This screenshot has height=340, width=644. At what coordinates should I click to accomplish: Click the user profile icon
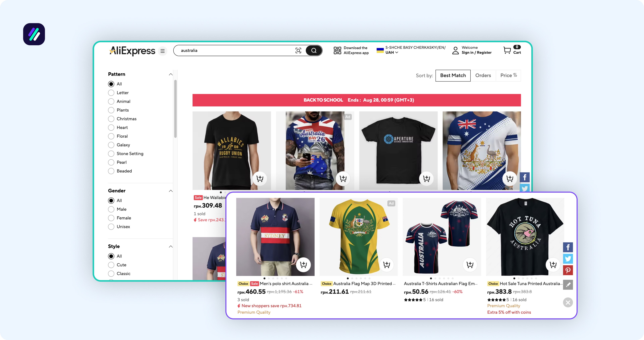[x=455, y=50]
